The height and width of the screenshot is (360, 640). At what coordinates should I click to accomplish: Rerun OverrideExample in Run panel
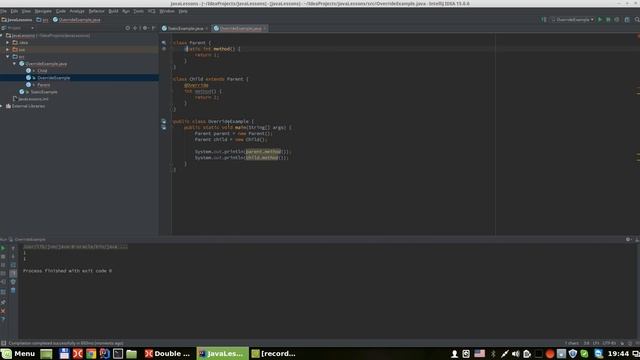(x=3, y=248)
